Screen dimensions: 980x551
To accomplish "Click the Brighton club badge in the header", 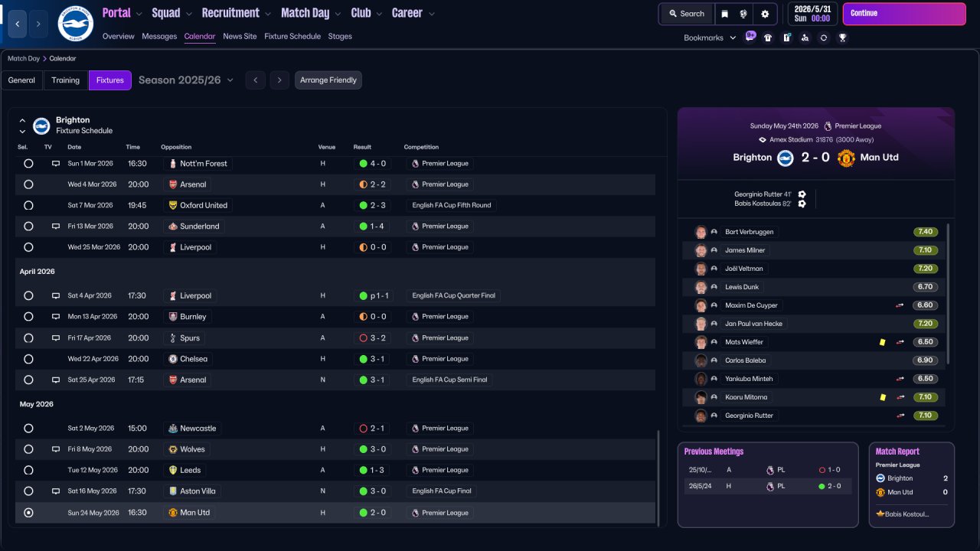I will tap(75, 24).
